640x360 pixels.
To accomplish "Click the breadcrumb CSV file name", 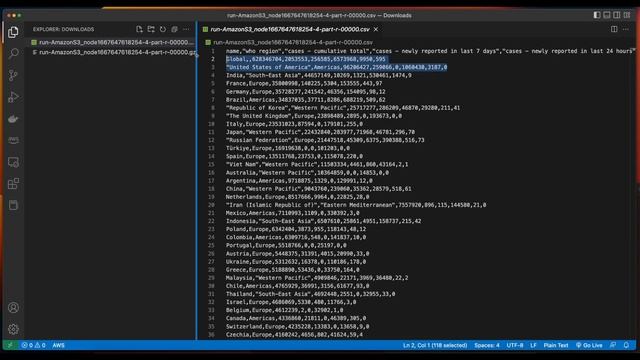I will click(293, 42).
